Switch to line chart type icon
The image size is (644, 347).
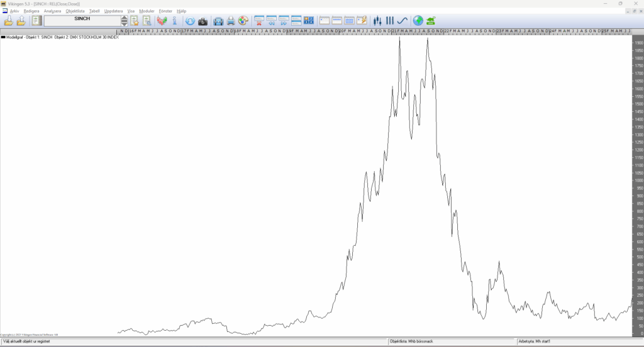coord(402,21)
